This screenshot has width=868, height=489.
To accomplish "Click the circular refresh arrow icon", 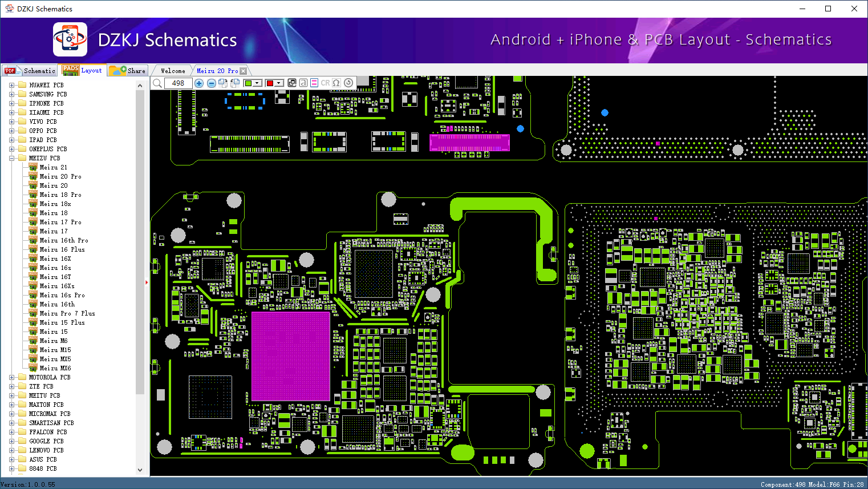I will (348, 83).
